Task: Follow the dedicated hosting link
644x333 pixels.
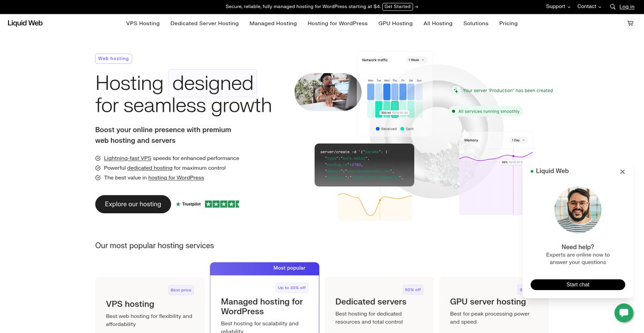Action: coord(150,168)
